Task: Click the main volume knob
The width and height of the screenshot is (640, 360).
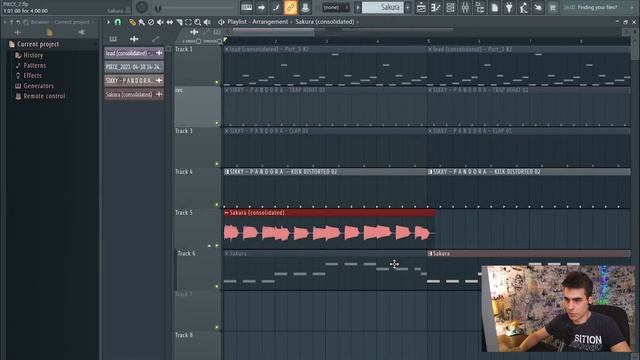Action: (x=142, y=7)
